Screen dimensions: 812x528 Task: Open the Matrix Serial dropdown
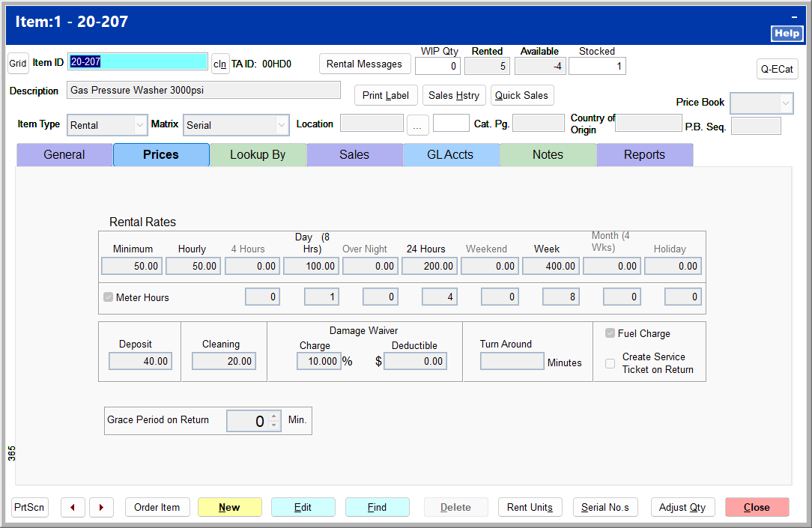(282, 125)
